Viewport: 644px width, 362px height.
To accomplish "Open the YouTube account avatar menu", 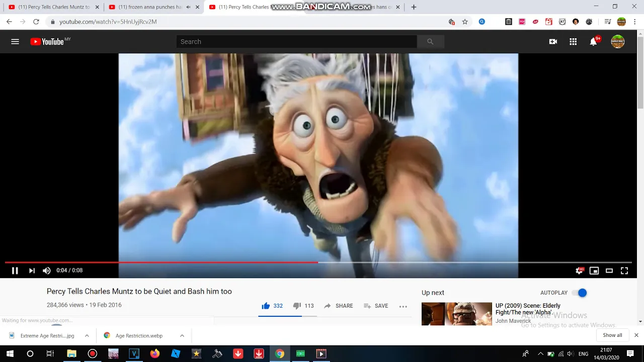I will click(x=618, y=42).
